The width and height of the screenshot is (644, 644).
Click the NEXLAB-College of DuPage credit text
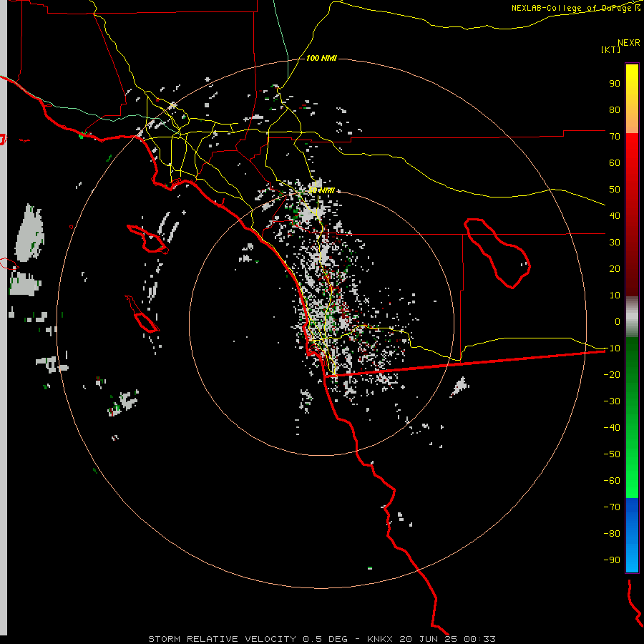576,8
